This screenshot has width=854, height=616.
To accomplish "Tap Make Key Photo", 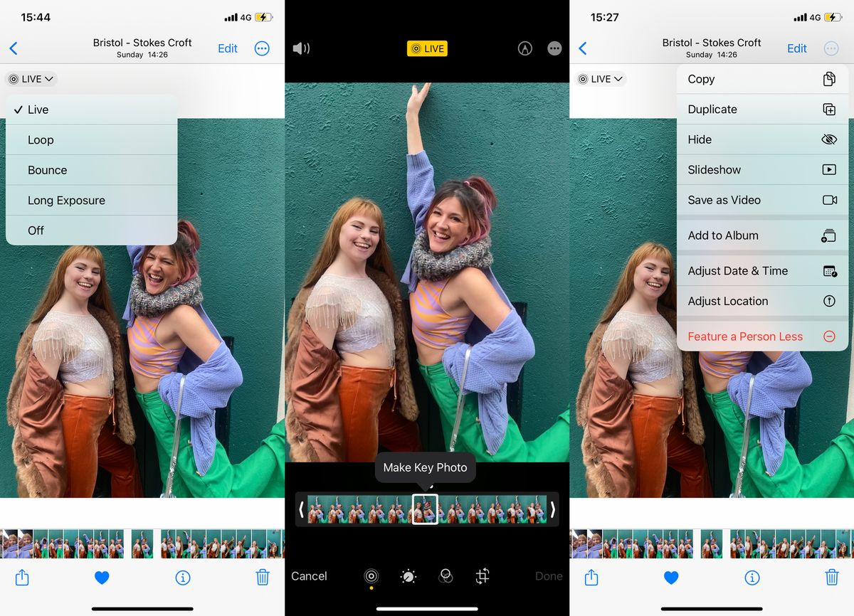I will point(425,467).
